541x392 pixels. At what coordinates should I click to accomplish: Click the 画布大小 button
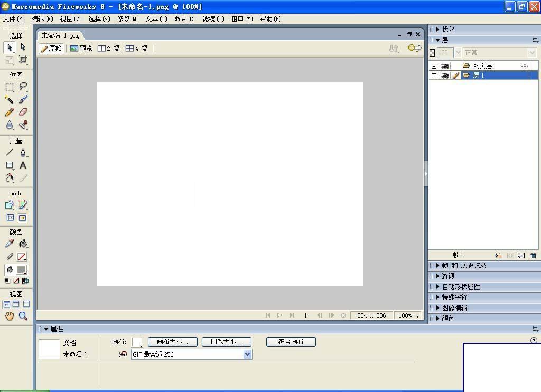(172, 341)
